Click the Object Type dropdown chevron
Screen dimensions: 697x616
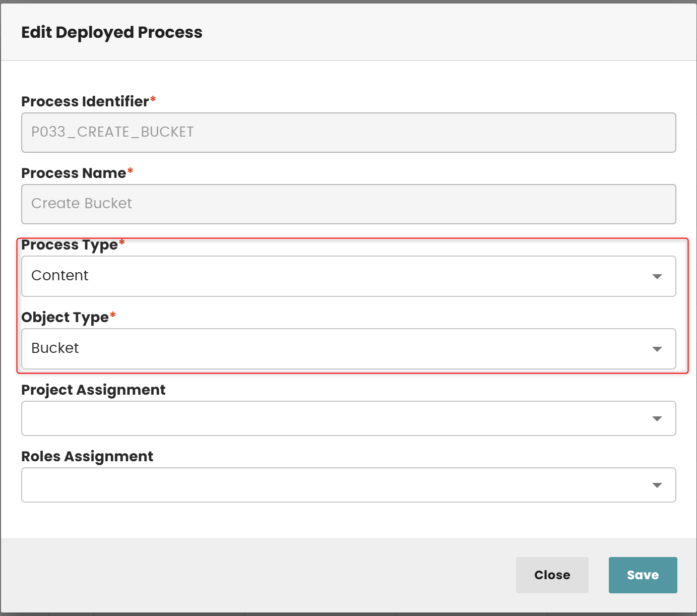[657, 348]
